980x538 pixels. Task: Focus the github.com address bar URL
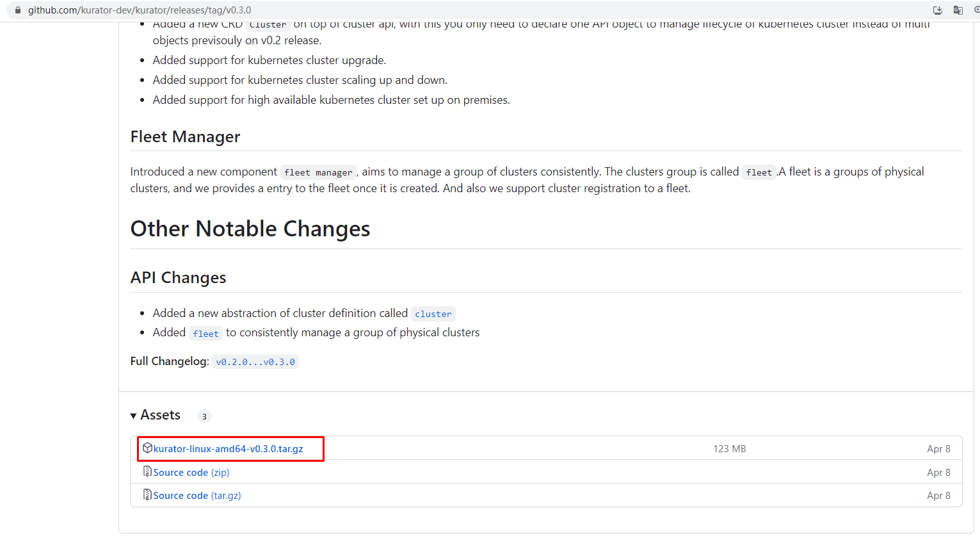click(x=140, y=10)
